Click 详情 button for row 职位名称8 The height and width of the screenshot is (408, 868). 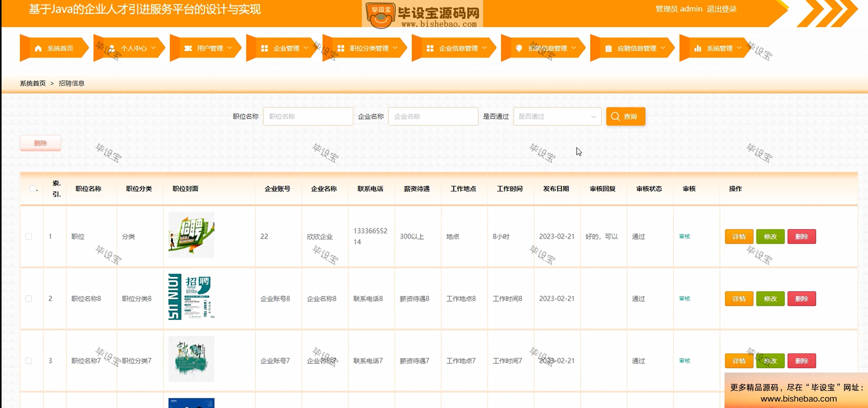point(739,299)
